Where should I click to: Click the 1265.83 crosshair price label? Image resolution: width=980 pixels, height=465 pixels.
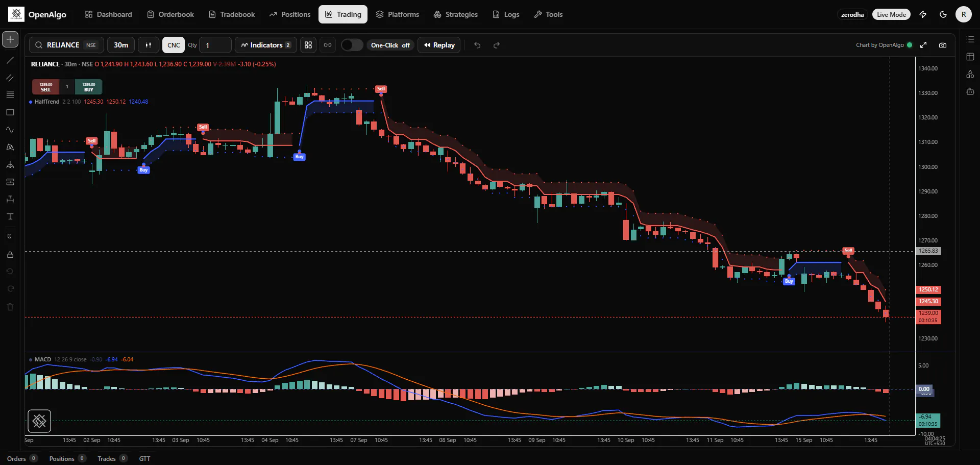coord(928,251)
